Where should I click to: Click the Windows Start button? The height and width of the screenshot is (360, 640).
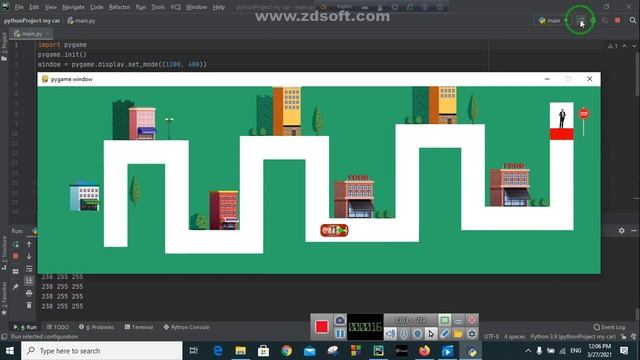click(x=10, y=351)
